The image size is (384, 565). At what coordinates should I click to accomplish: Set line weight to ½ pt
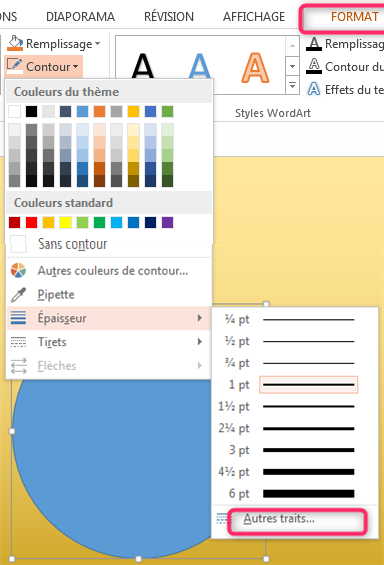(x=295, y=341)
